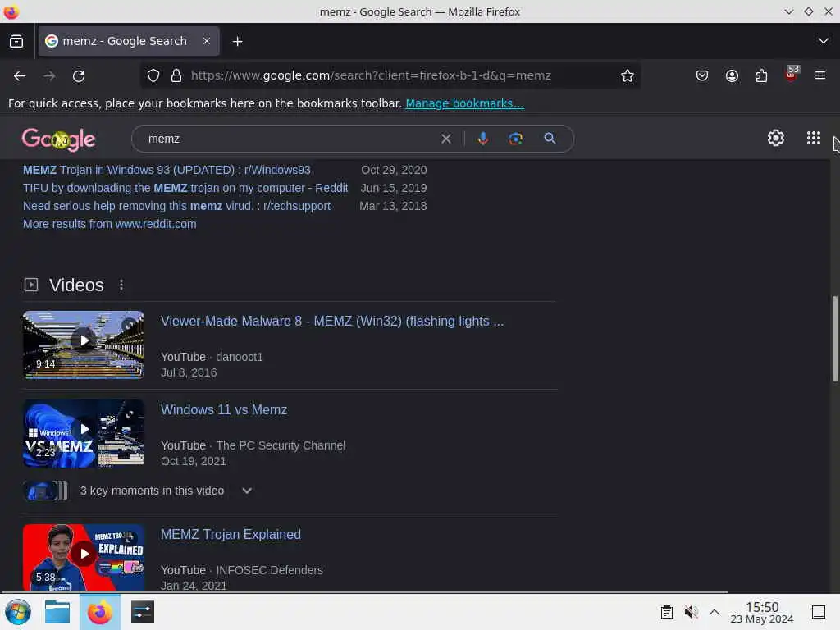The width and height of the screenshot is (840, 630).
Task: Submit search with the magnifier icon
Action: click(550, 139)
